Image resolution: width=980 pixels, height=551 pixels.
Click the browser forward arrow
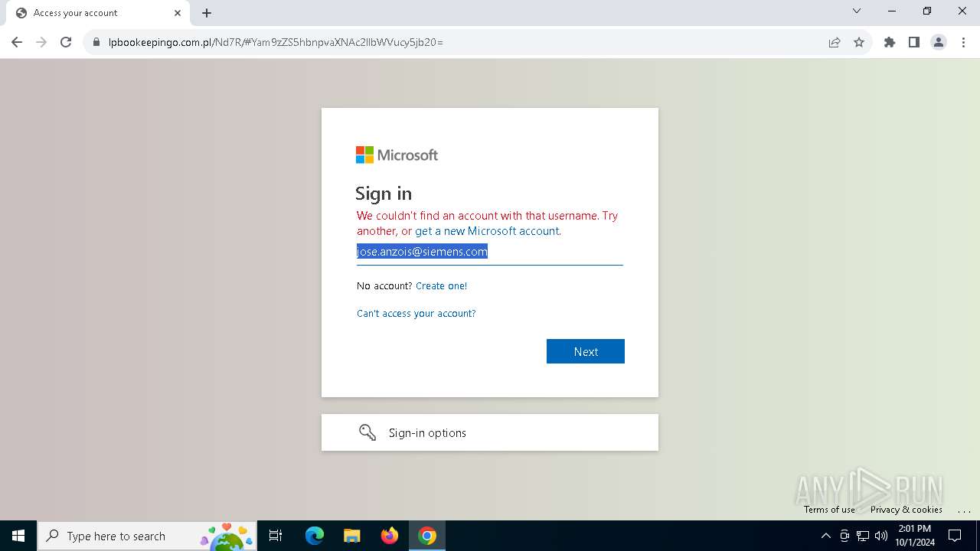[41, 42]
